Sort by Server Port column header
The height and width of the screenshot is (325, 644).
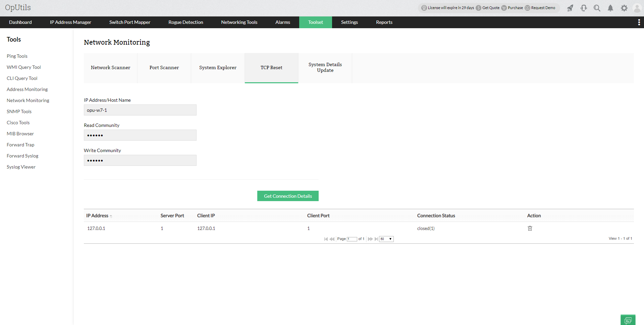[172, 216]
